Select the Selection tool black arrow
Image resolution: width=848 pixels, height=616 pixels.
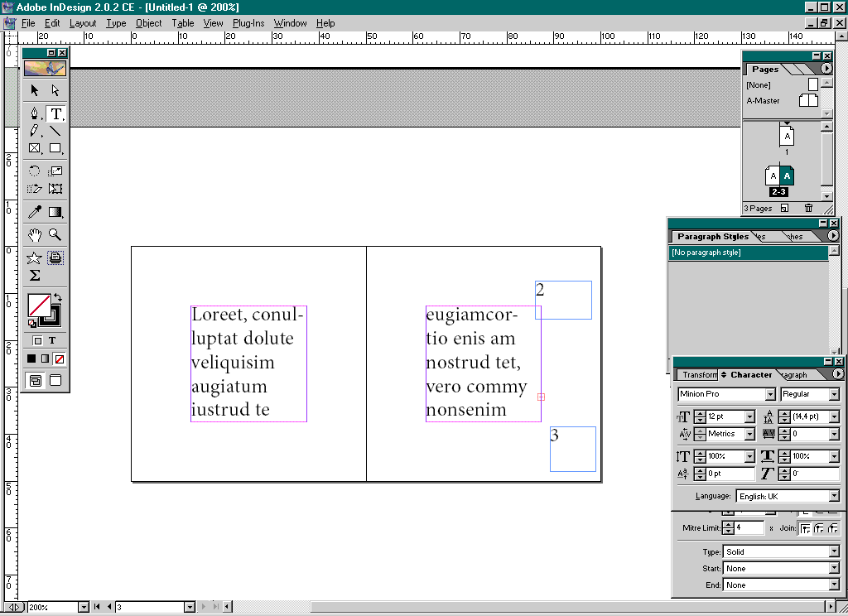click(35, 89)
